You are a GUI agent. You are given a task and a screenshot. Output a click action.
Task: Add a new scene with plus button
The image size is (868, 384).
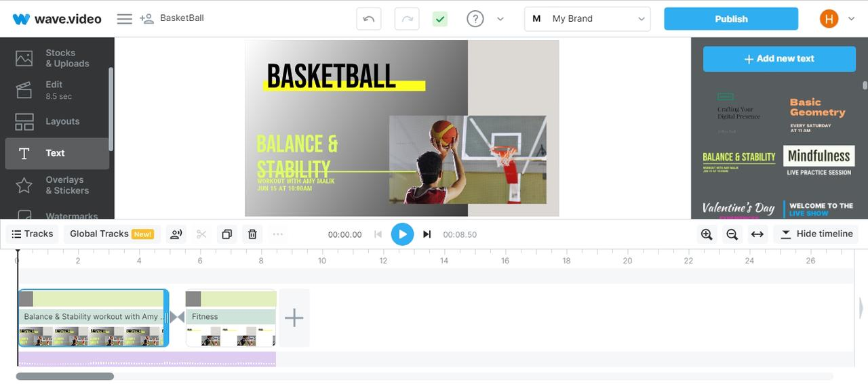click(x=294, y=318)
